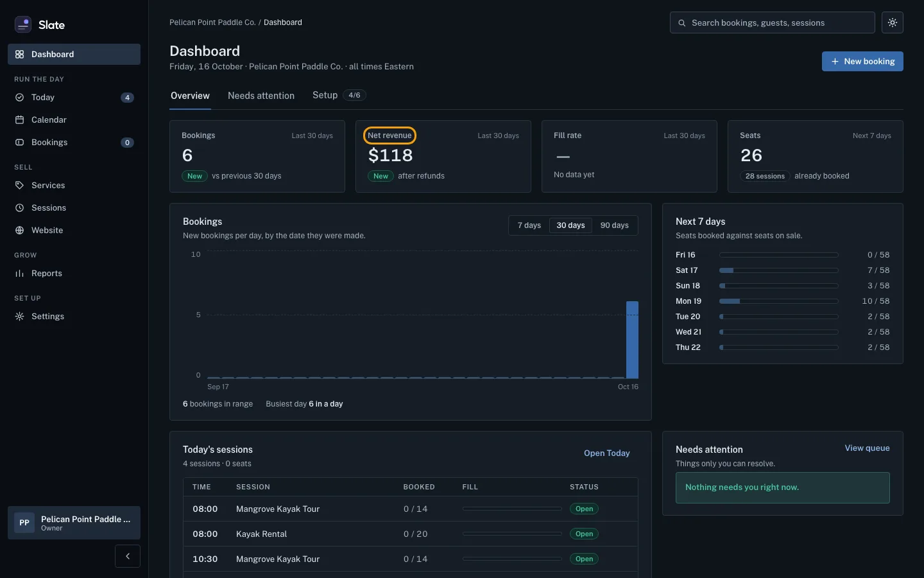Go to Bookings in the sidebar
924x578 pixels.
pyautogui.click(x=74, y=143)
